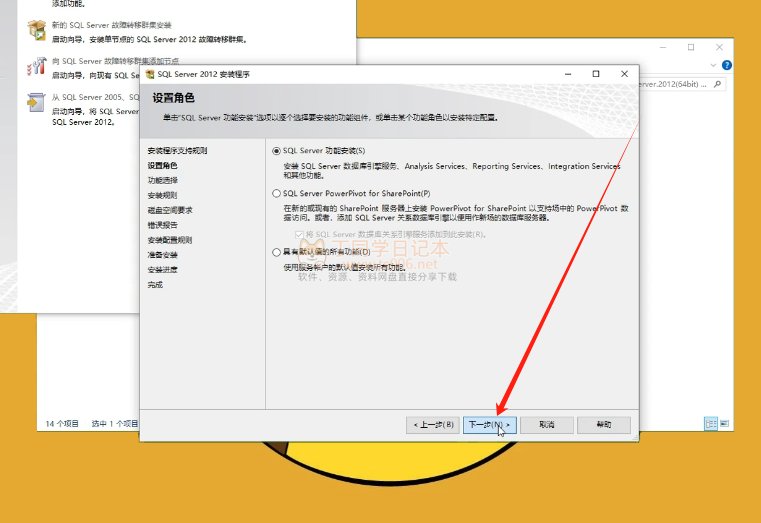Viewport: 761px width, 523px height.
Task: Close the SQL Server 2012 setup dialog
Action: [625, 74]
